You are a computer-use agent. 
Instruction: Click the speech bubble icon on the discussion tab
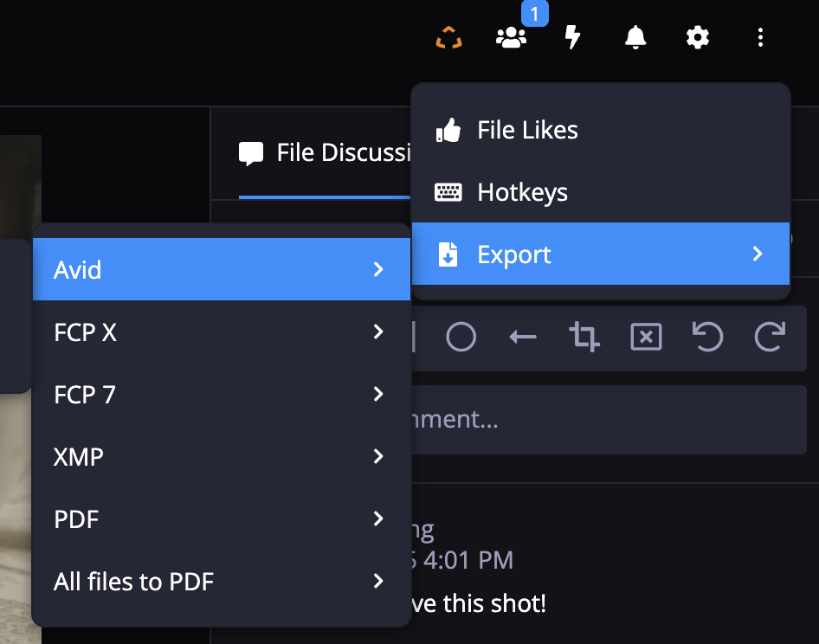coord(251,154)
